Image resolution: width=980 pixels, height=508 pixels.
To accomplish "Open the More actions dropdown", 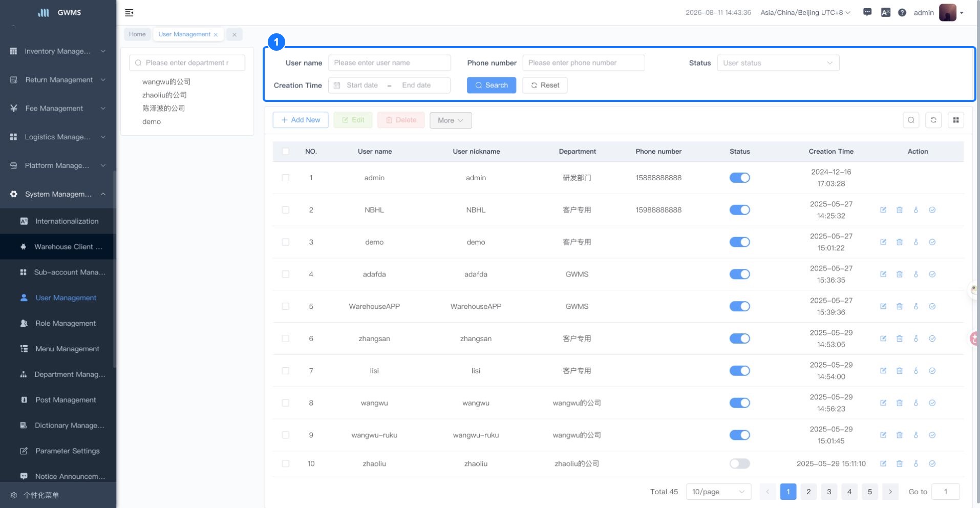I will (x=451, y=120).
